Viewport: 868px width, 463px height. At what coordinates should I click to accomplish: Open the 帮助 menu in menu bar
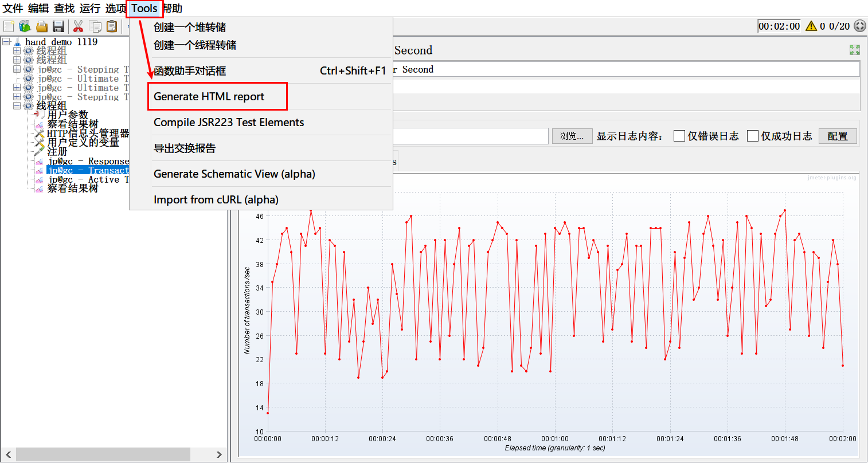pos(173,9)
